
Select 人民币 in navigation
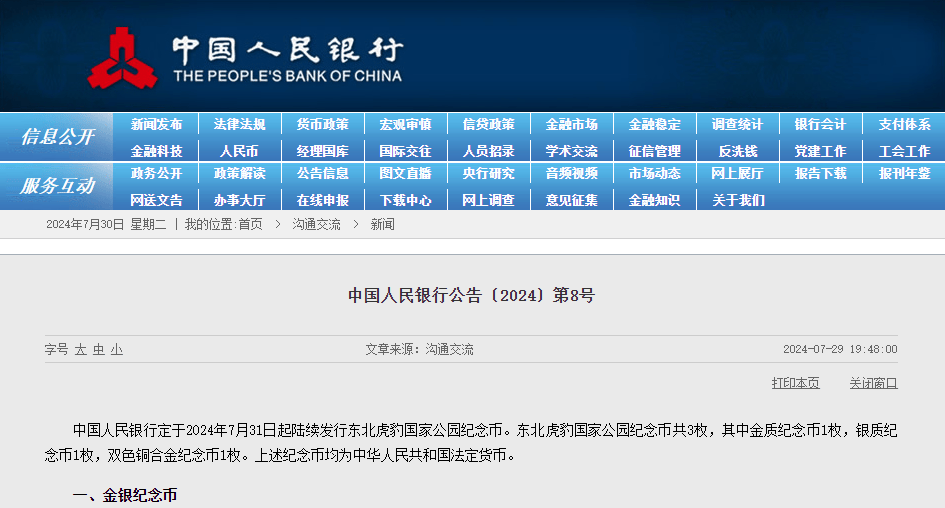coord(239,151)
